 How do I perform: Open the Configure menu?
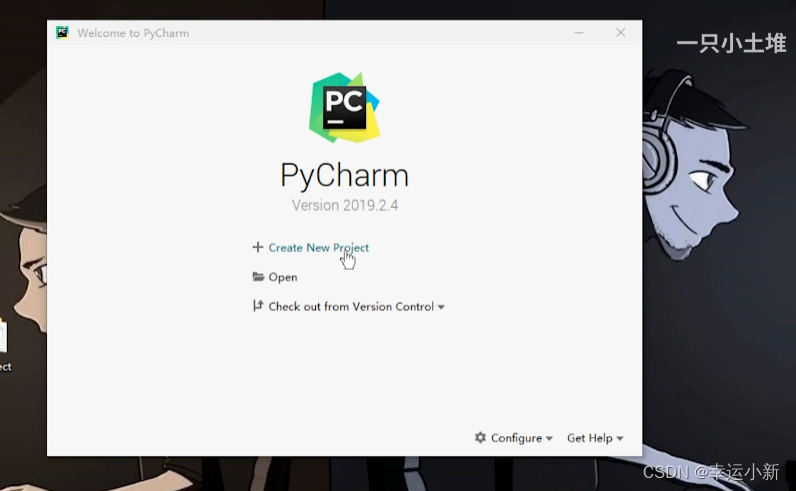coord(516,438)
